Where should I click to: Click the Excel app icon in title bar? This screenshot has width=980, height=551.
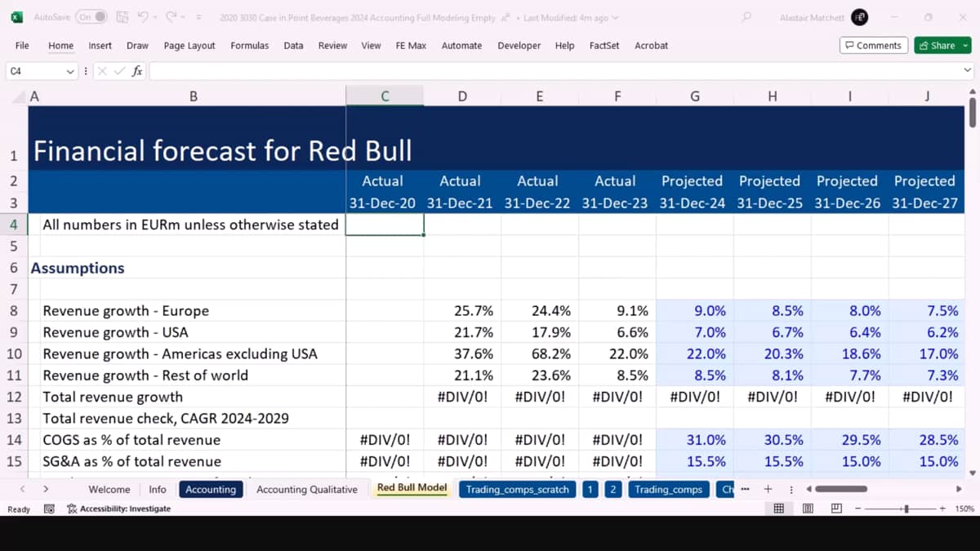(16, 17)
